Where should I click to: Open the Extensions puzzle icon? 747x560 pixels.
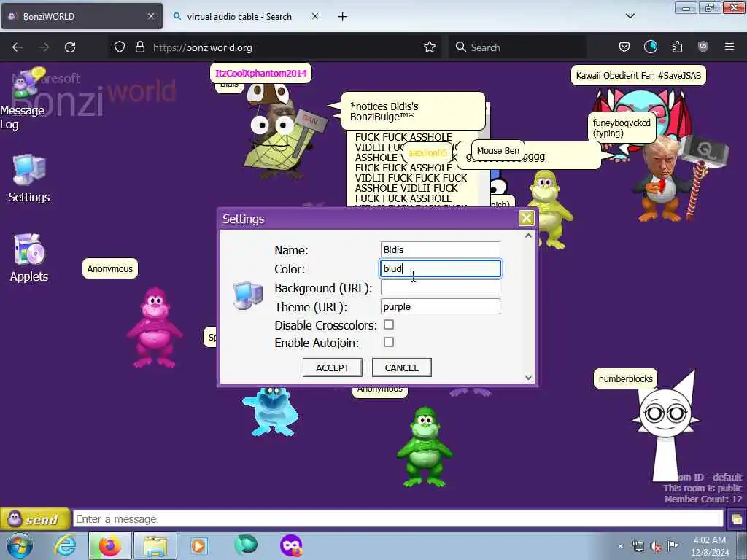(x=677, y=47)
